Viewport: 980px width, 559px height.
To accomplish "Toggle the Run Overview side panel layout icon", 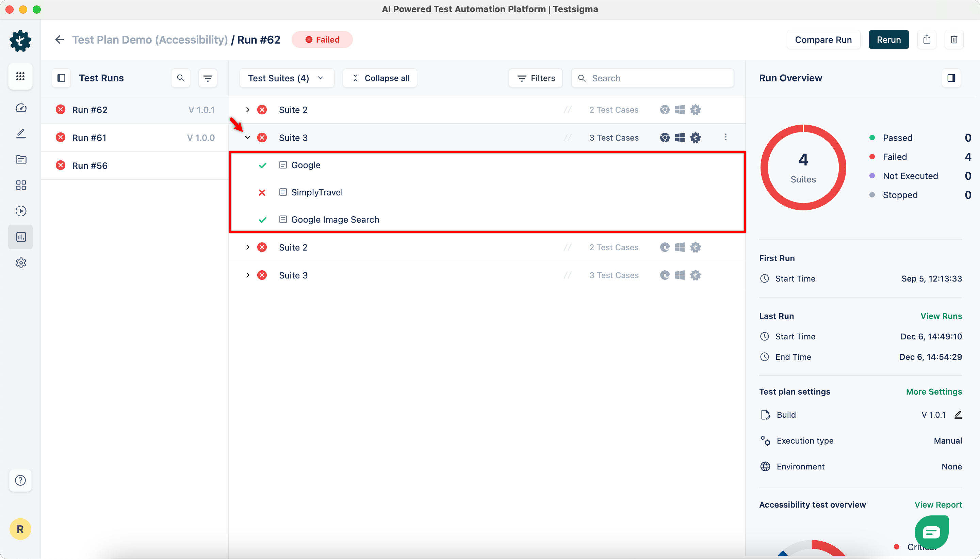I will pyautogui.click(x=952, y=78).
